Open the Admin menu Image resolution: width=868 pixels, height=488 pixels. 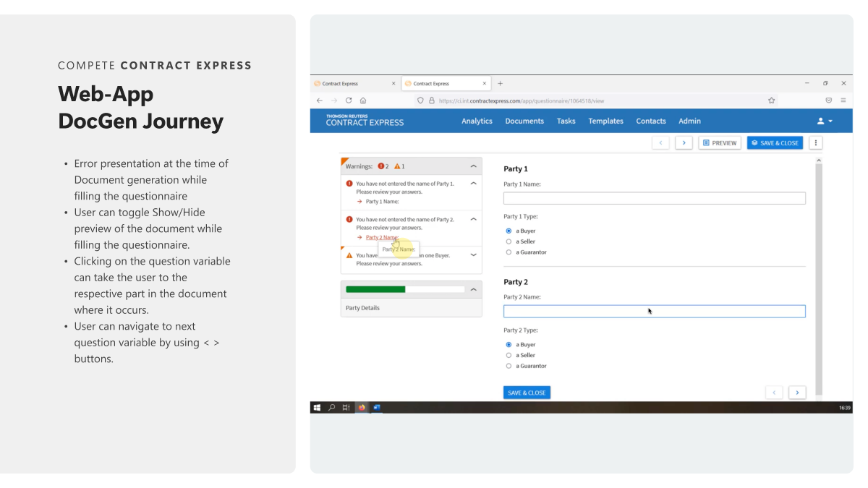tap(689, 121)
